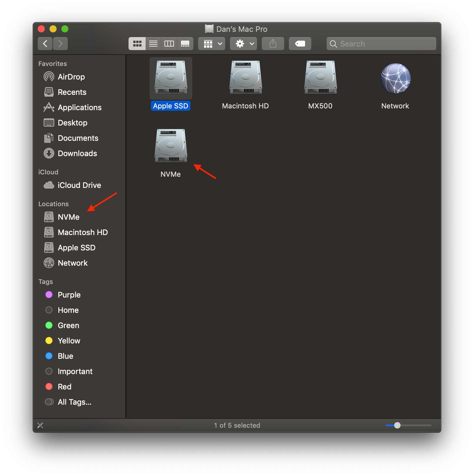Open Applications in the sidebar

click(x=80, y=108)
